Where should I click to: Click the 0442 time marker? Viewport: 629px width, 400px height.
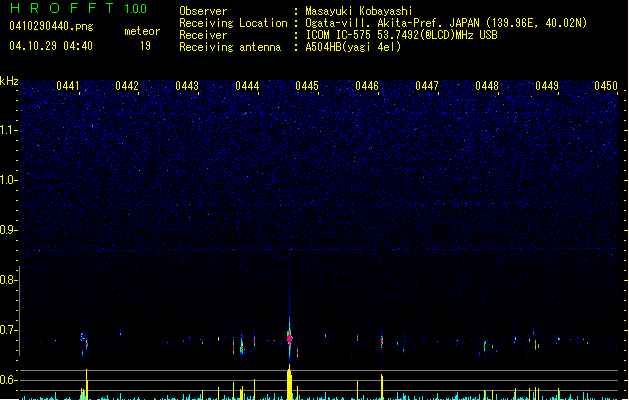(127, 86)
